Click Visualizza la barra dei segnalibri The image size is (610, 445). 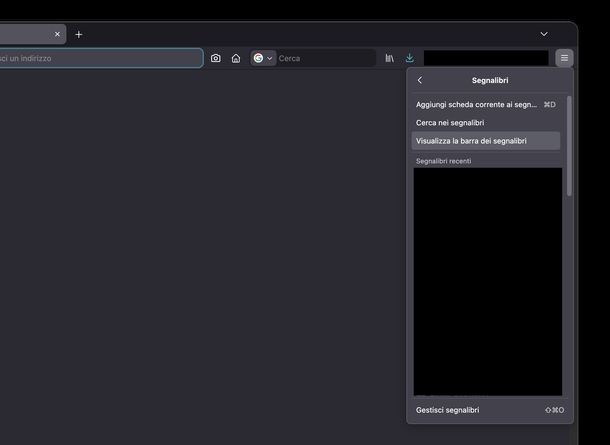[x=486, y=141]
